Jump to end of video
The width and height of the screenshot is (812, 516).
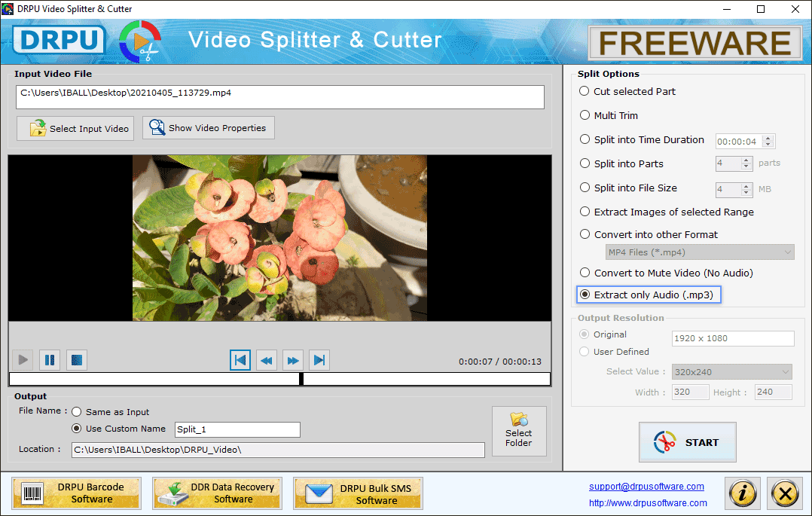pos(319,360)
